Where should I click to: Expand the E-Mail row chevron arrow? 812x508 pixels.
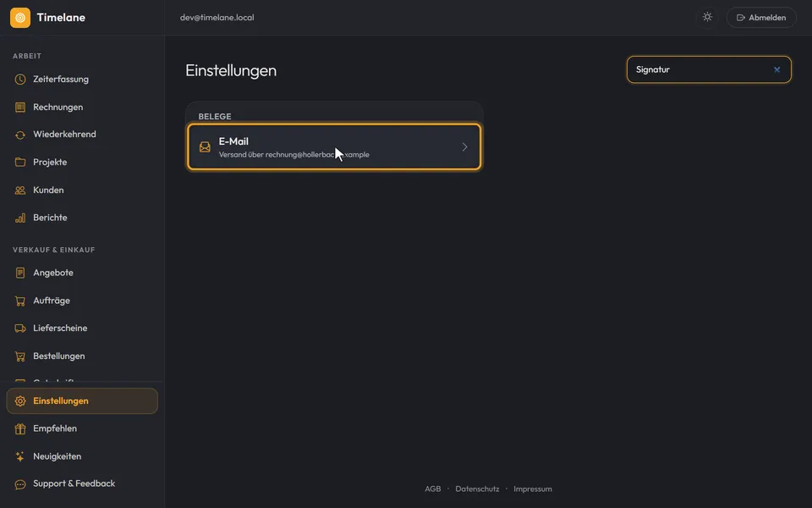tap(464, 147)
